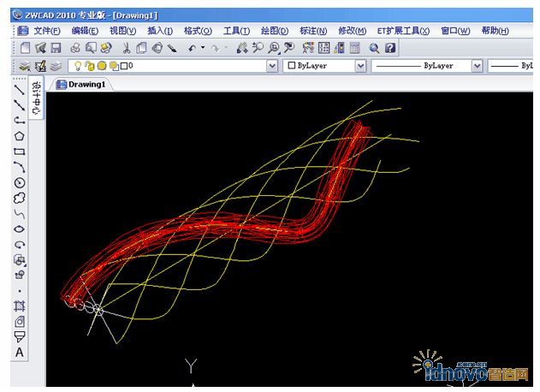Select the Polyline tool
This screenshot has height=392, width=540.
pyautogui.click(x=20, y=121)
